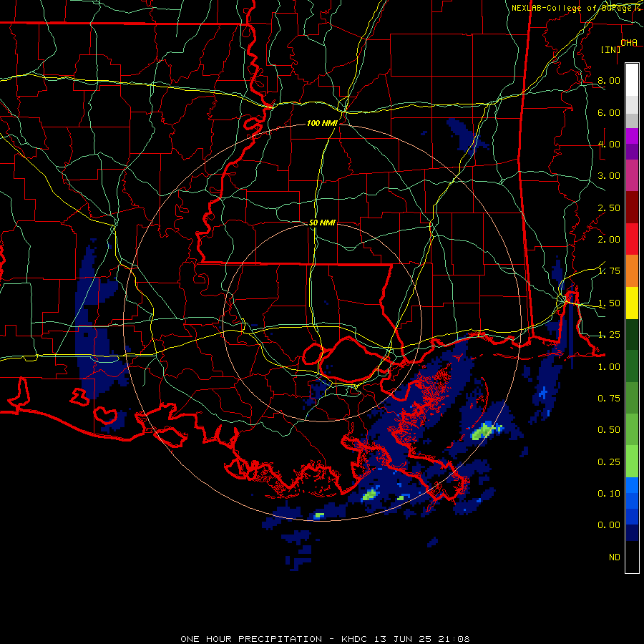
Task: Click the 1.00 legend value
Action: [609, 367]
